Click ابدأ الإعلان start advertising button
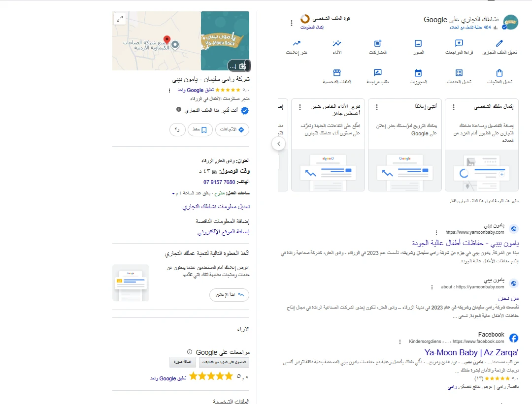Viewport: 532px width, 404px height. pyautogui.click(x=230, y=295)
